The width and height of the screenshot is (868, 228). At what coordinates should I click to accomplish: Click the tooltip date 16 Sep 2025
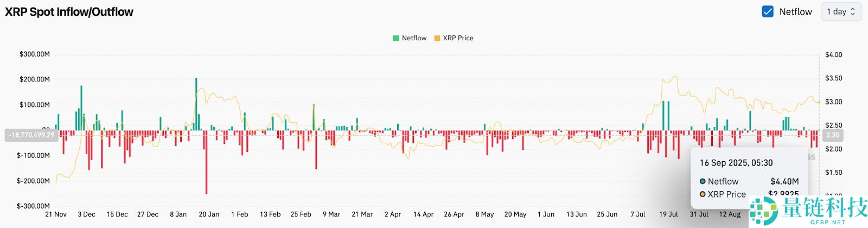736,163
